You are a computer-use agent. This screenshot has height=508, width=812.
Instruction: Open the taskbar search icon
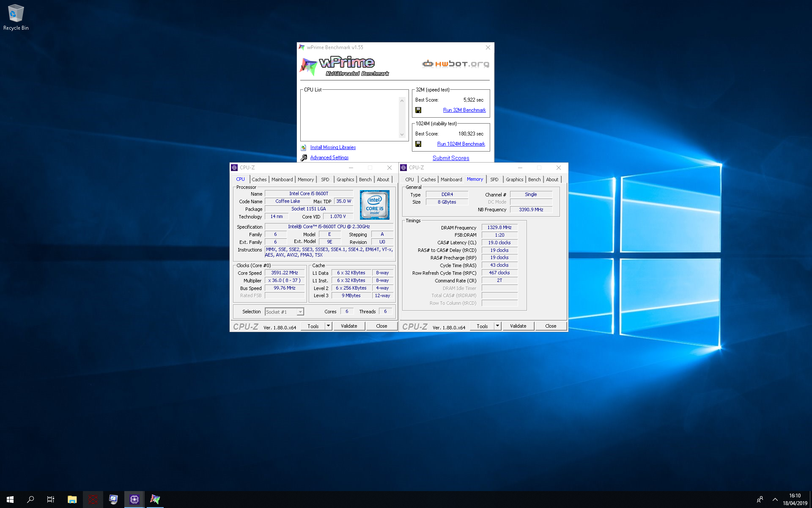click(x=30, y=500)
